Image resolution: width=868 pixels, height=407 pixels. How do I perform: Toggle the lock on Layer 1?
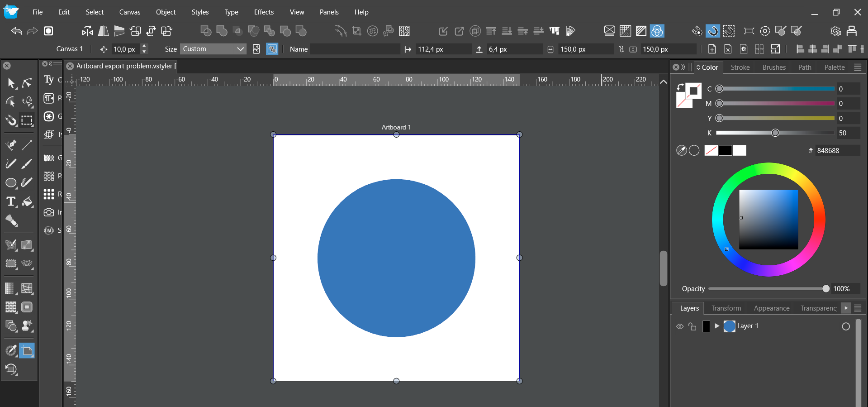693,326
